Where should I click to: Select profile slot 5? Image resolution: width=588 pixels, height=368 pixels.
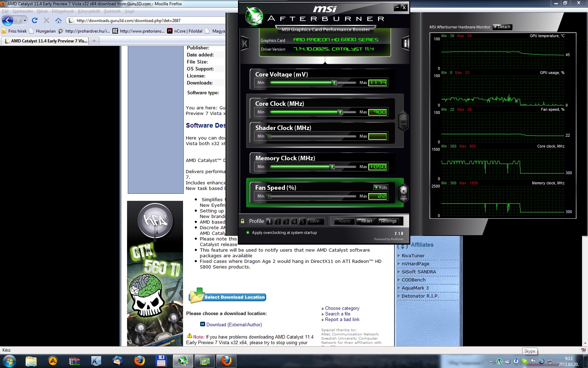[x=303, y=221]
